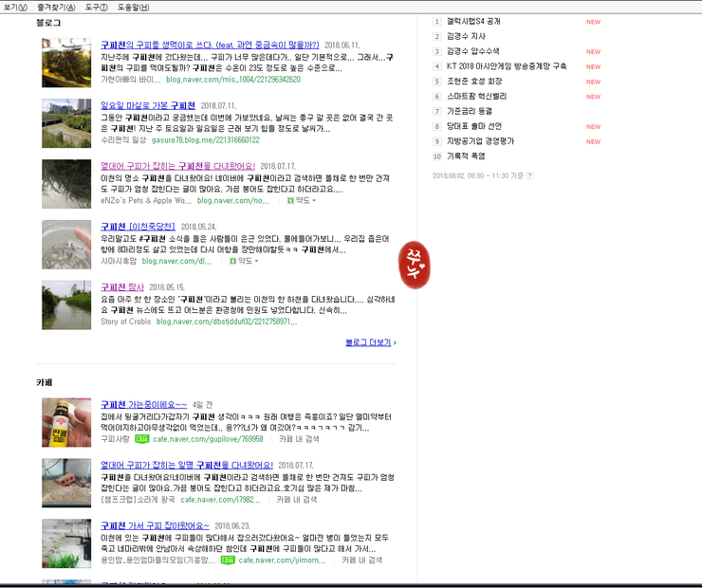The image size is (702, 588).
Task: Open the 즐겨찾기(A) menu
Action: point(56,8)
